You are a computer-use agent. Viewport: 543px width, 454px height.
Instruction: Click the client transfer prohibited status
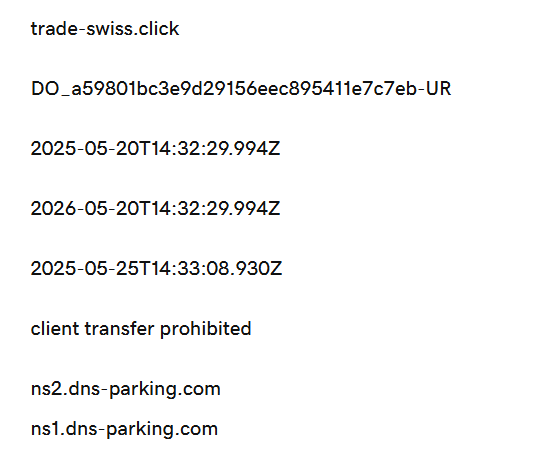(x=141, y=328)
